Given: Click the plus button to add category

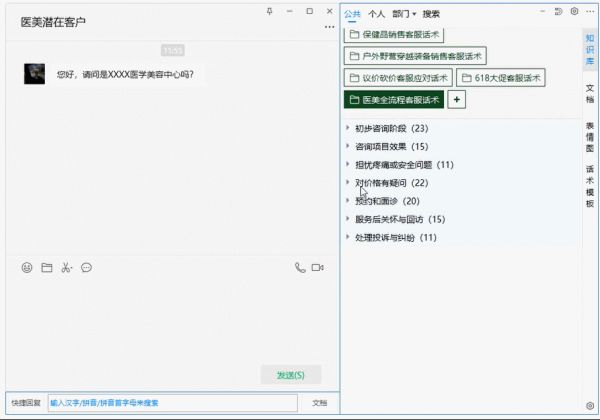Looking at the screenshot, I should [456, 99].
